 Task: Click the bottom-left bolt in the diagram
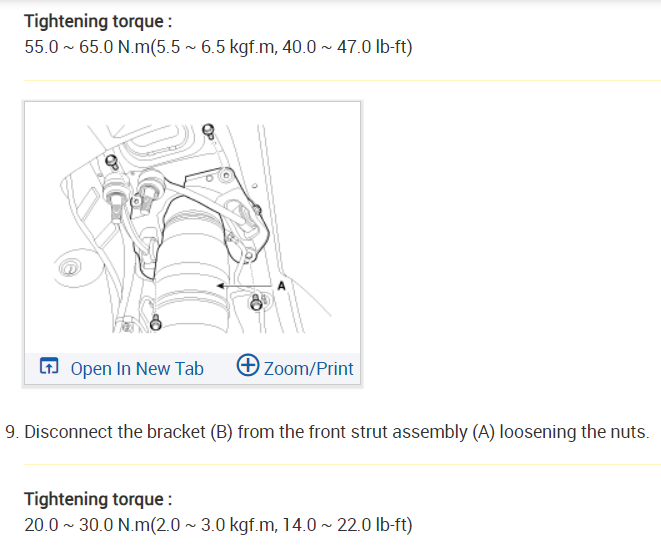pyautogui.click(x=155, y=322)
